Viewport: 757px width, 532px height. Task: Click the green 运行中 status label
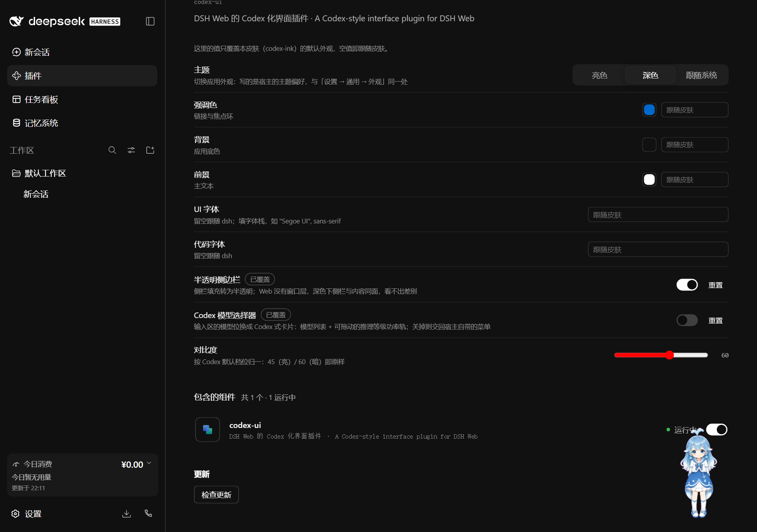pos(685,430)
